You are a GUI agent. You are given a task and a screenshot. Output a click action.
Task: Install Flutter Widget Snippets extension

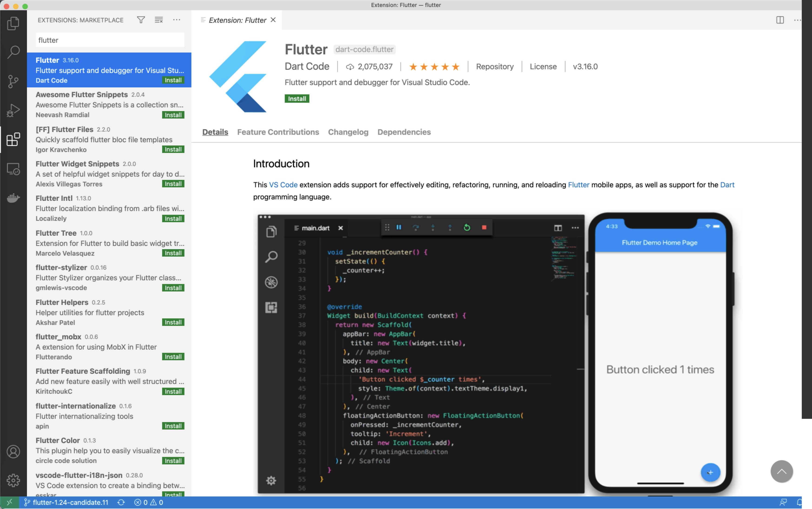click(x=173, y=184)
